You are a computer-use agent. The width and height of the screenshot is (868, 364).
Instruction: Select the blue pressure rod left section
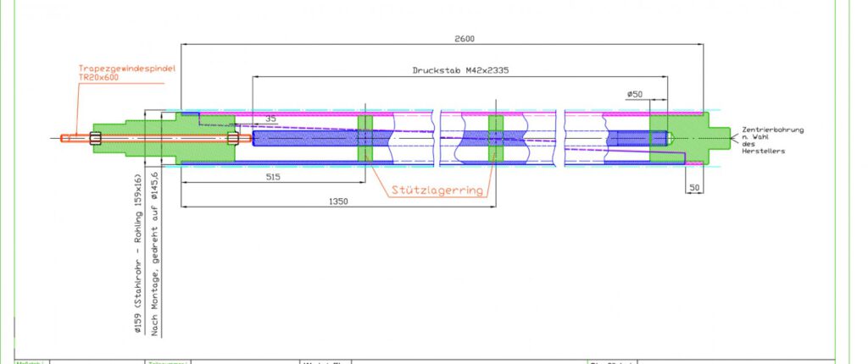click(305, 138)
